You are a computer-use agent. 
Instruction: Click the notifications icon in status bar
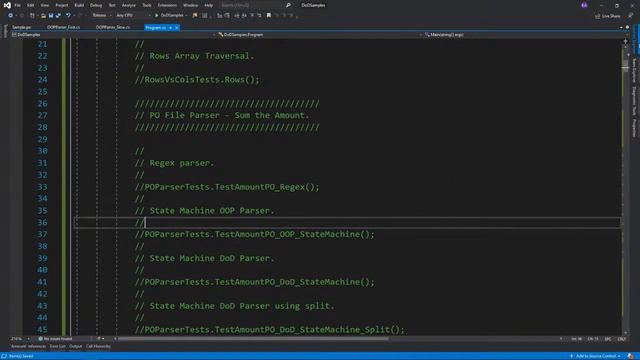[x=631, y=356]
